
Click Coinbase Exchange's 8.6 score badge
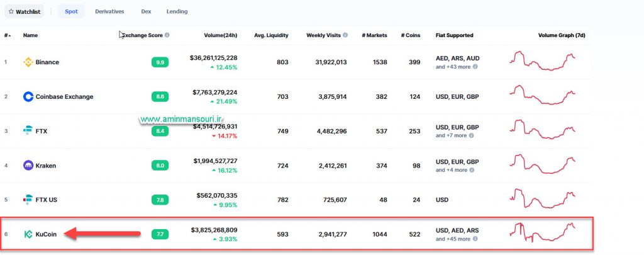[160, 97]
